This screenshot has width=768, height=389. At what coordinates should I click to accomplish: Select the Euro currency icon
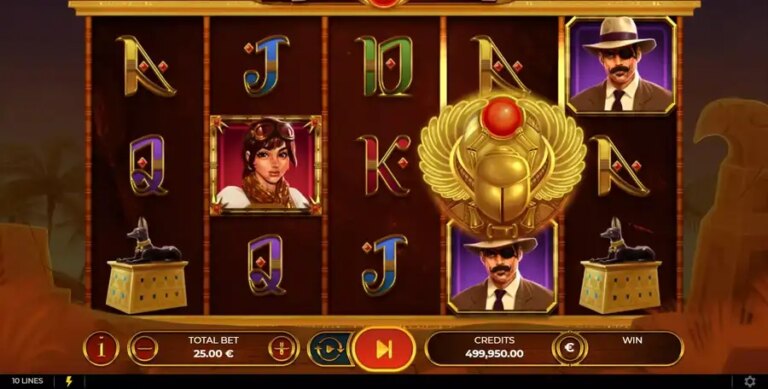(x=570, y=348)
